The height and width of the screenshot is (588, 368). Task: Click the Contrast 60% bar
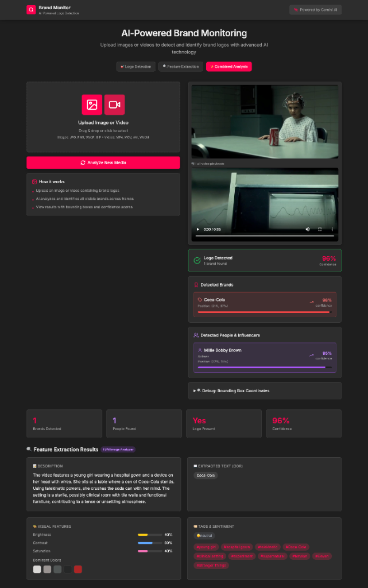coord(150,543)
